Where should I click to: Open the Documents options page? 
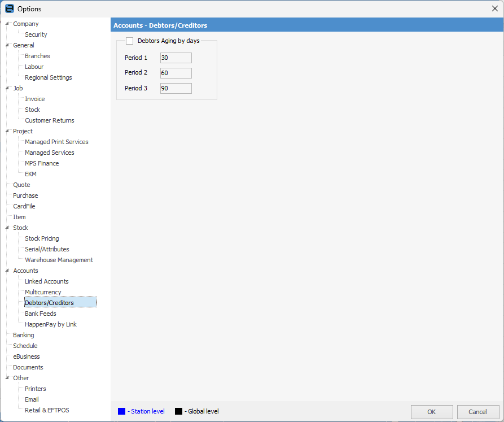28,367
